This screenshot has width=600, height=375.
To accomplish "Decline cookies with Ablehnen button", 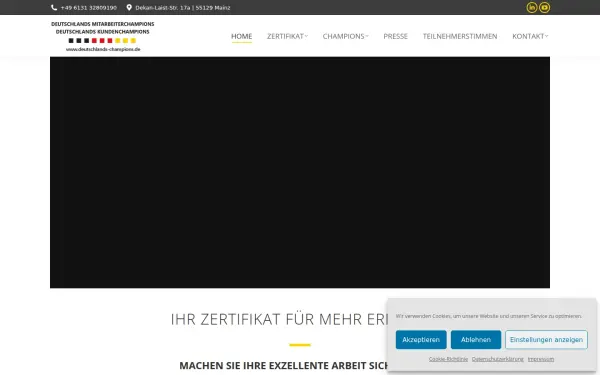I will [x=476, y=339].
